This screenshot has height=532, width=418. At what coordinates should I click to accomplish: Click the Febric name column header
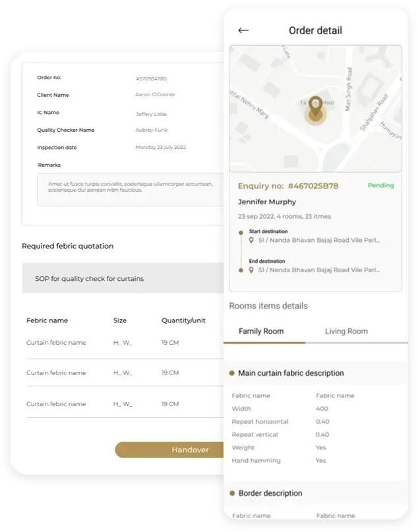coord(47,320)
